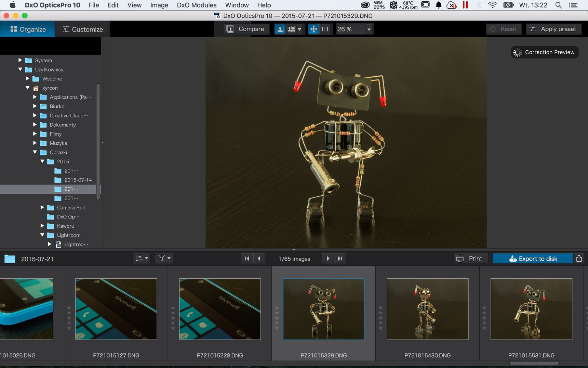Image resolution: width=588 pixels, height=368 pixels.
Task: Collapse the xyrcon home folder
Action: pyautogui.click(x=28, y=88)
